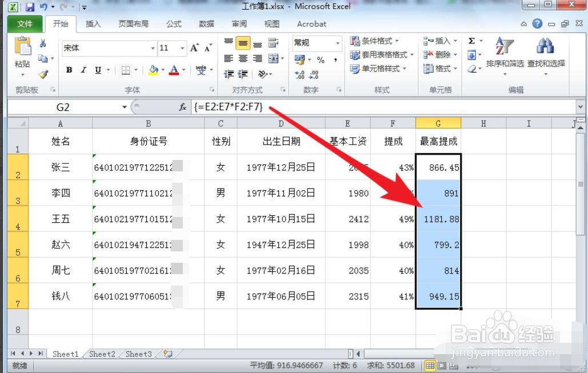588x373 pixels.
Task: Open the font name dropdown
Action: (152, 48)
